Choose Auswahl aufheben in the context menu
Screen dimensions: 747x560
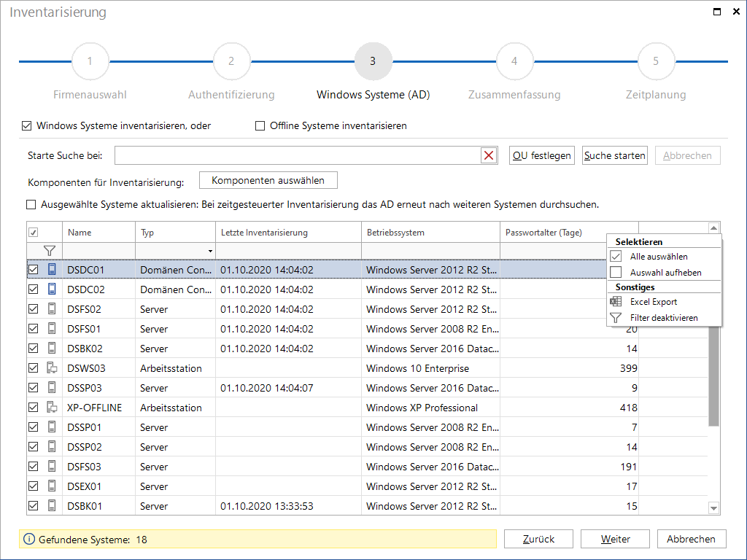pos(664,273)
